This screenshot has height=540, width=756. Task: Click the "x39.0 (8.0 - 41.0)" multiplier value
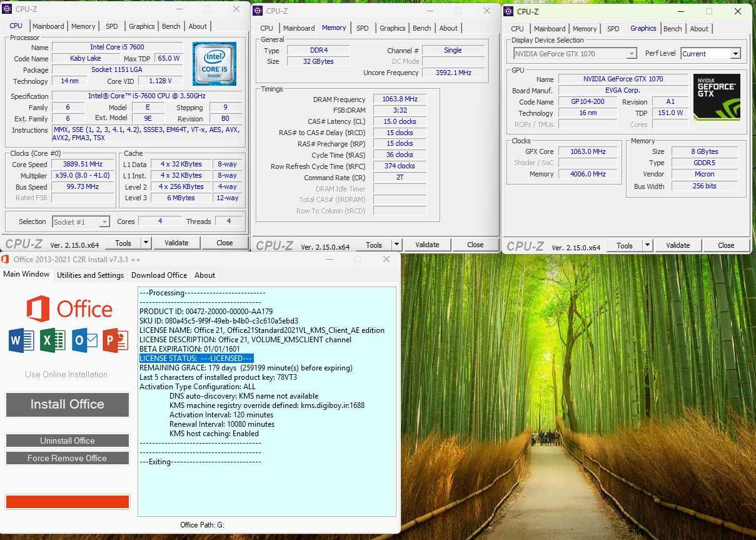[83, 176]
